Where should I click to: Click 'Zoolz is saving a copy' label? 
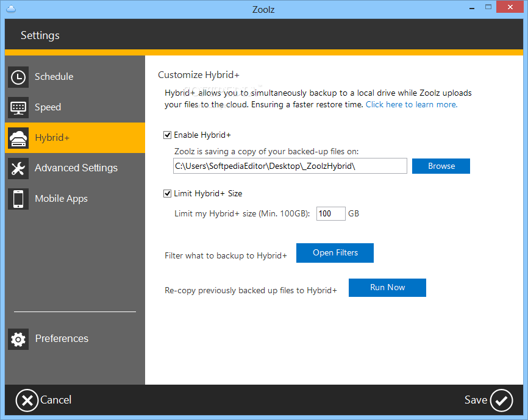point(266,152)
